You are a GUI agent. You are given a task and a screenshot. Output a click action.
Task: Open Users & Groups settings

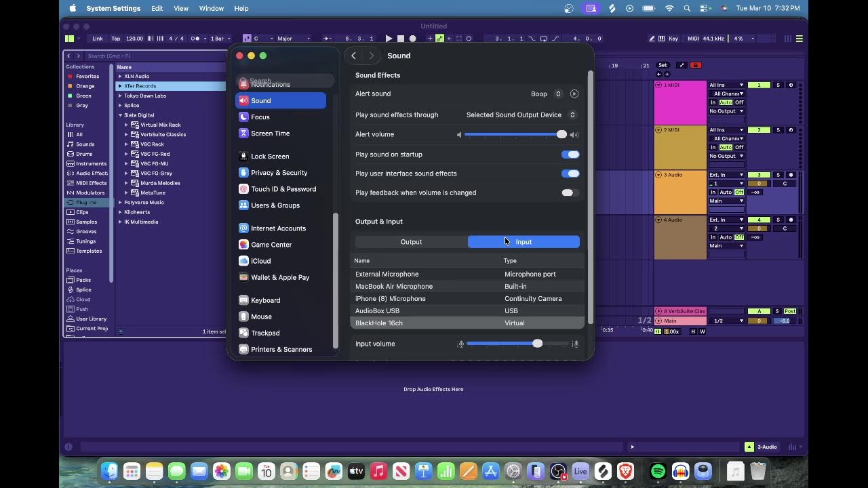coord(281,205)
